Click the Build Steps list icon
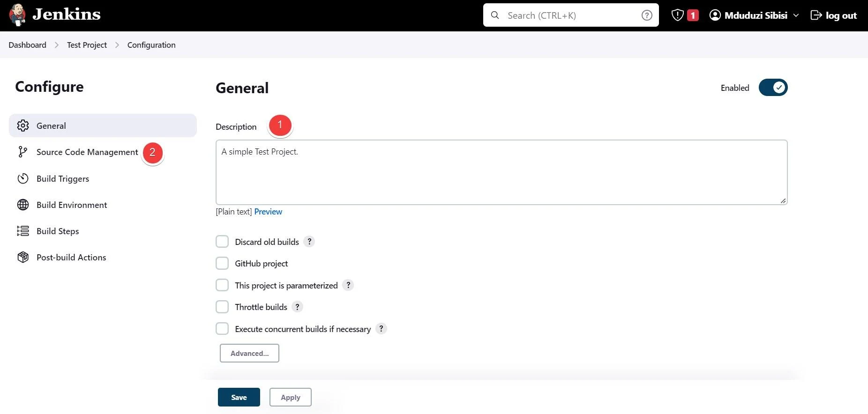Image resolution: width=868 pixels, height=414 pixels. (x=23, y=231)
